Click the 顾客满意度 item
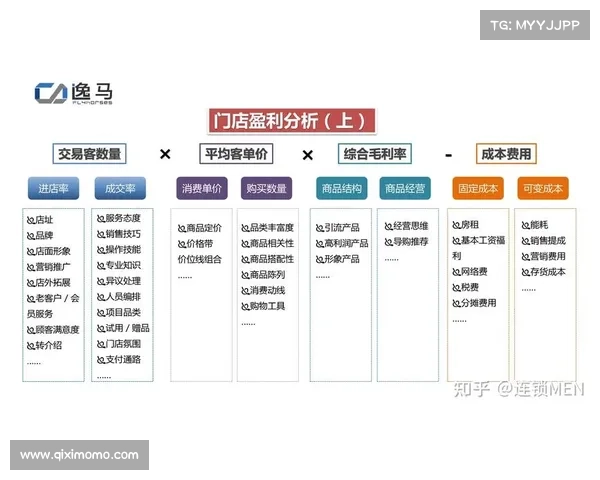600x480 pixels. (x=53, y=330)
